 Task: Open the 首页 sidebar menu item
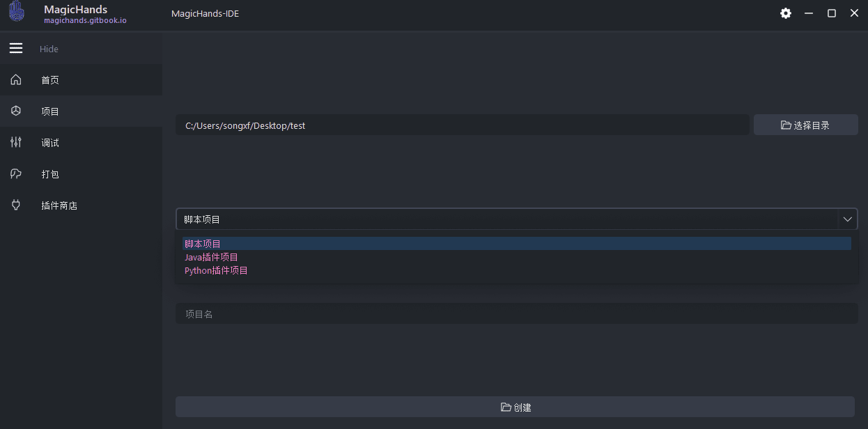coord(50,80)
